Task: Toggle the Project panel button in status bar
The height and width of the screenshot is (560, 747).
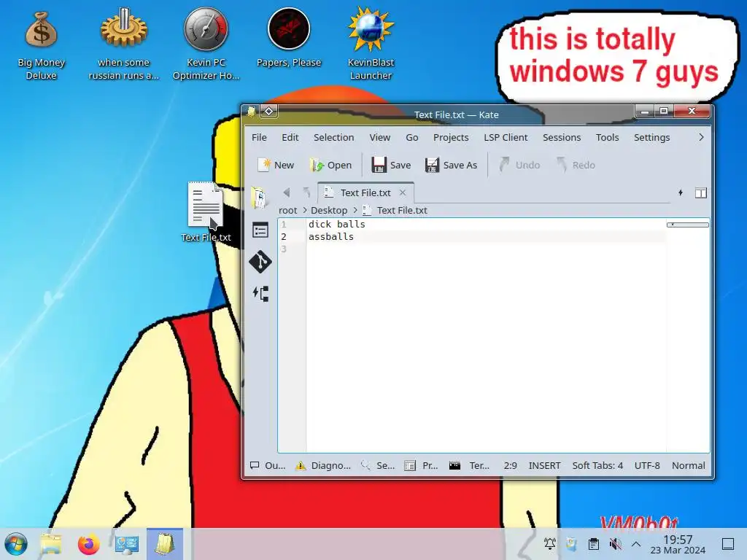Action: pyautogui.click(x=421, y=466)
